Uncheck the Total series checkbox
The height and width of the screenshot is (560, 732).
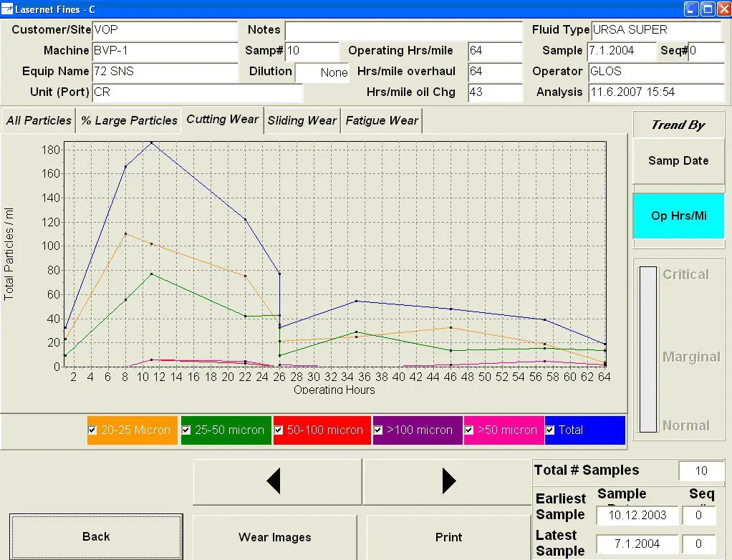coord(550,430)
